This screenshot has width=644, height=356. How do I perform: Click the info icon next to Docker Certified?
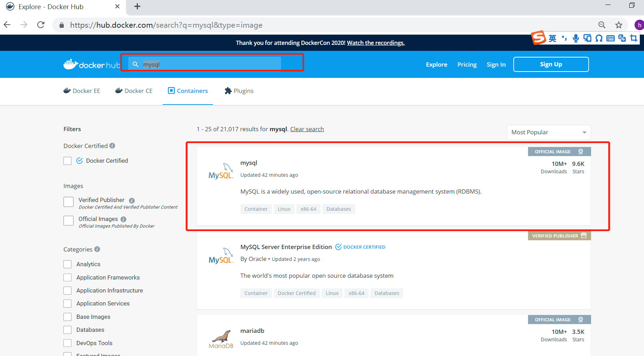pyautogui.click(x=112, y=146)
